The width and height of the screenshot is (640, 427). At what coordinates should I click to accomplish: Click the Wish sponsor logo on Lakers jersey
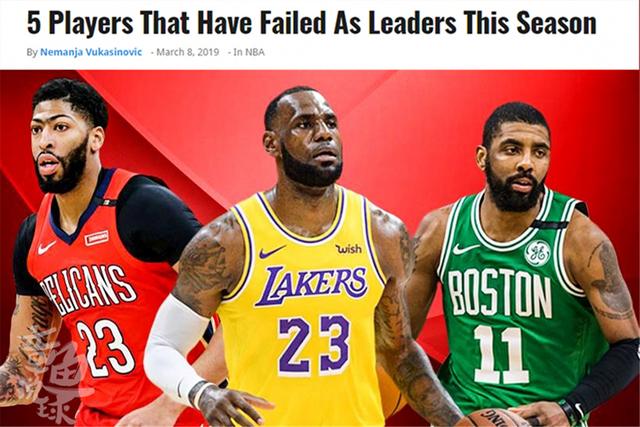click(349, 249)
